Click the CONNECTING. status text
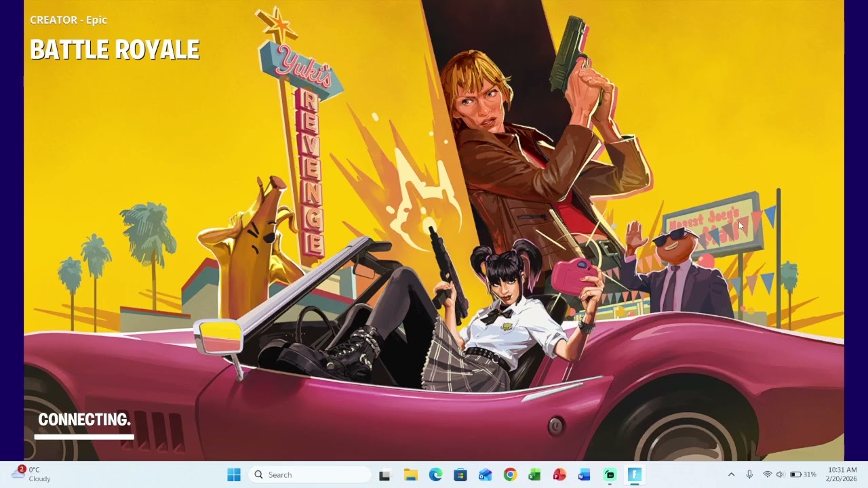The height and width of the screenshot is (488, 868). click(x=84, y=420)
